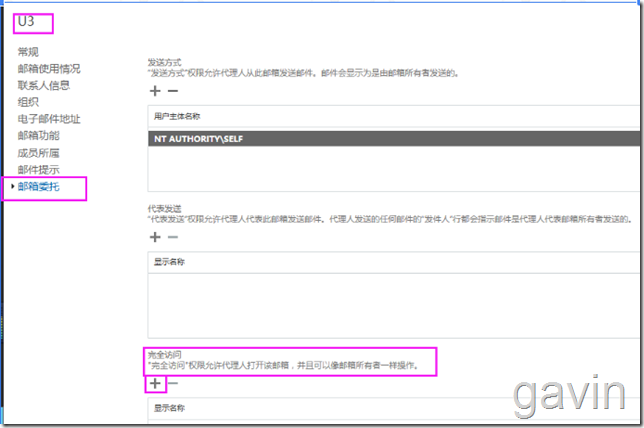
Task: Open 电子邮件地址 section
Action: [49, 119]
